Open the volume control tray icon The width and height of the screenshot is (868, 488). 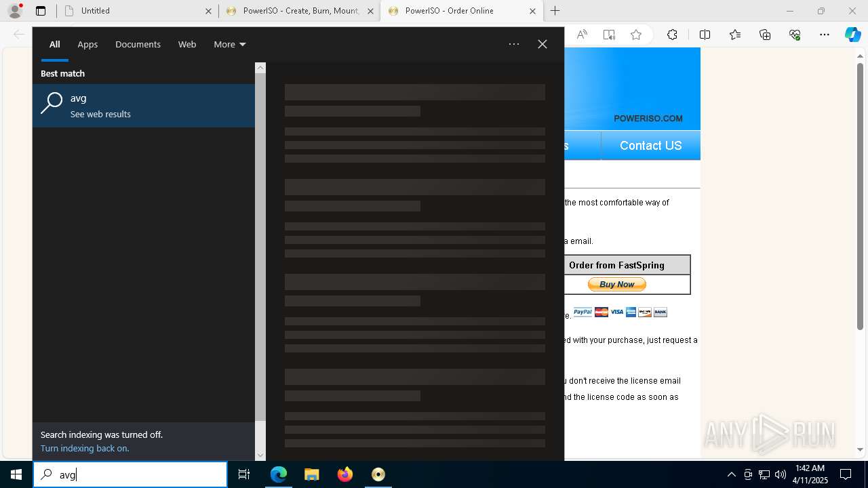pos(781,474)
